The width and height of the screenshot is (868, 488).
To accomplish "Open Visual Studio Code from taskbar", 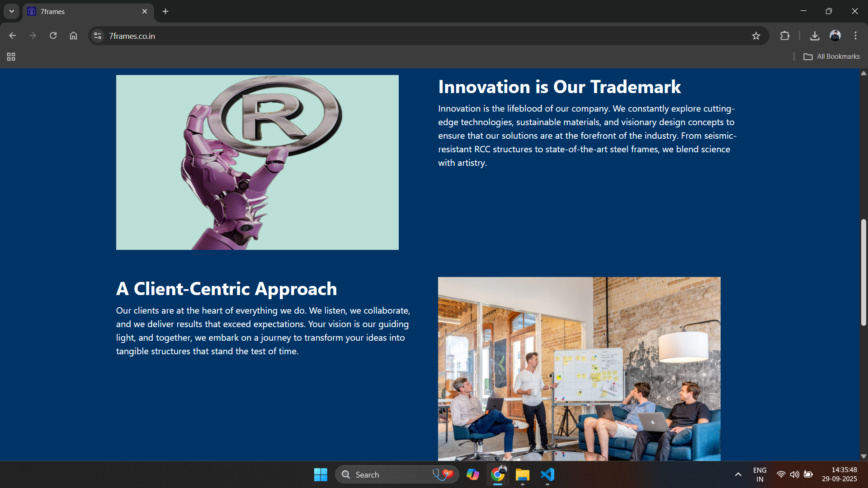I will 547,474.
